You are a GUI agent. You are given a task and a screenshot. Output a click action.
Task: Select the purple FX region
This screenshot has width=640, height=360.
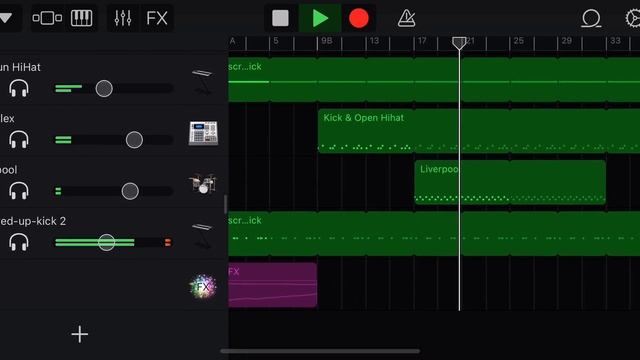[x=273, y=285]
